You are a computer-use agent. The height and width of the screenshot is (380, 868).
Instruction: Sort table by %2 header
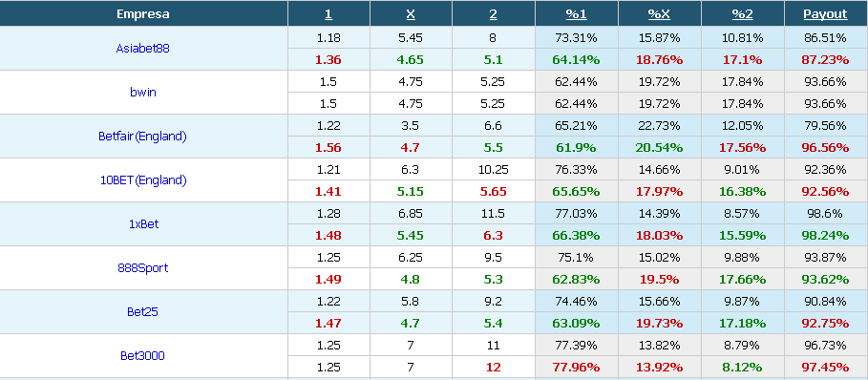742,14
